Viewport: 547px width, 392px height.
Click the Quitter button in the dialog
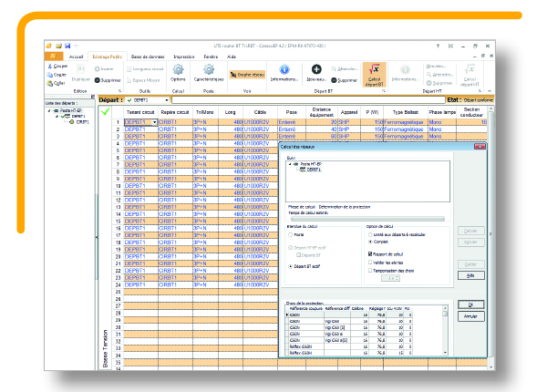(x=470, y=264)
